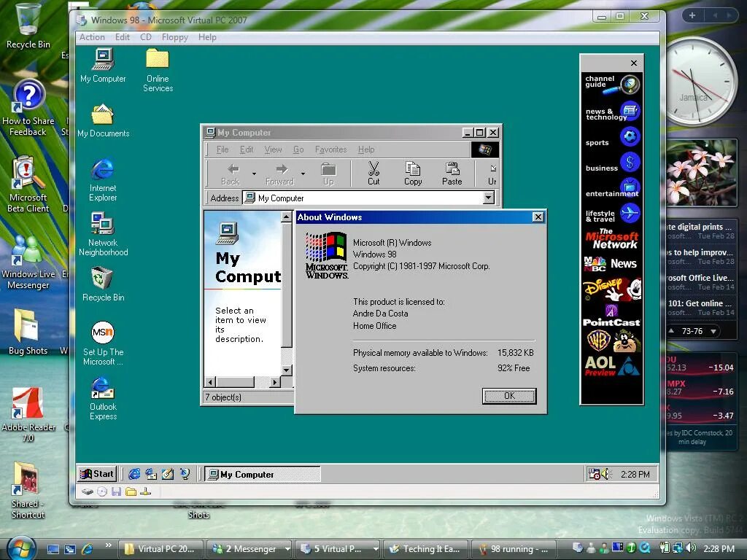
Task: Open the Disney channel
Action: [x=612, y=289]
